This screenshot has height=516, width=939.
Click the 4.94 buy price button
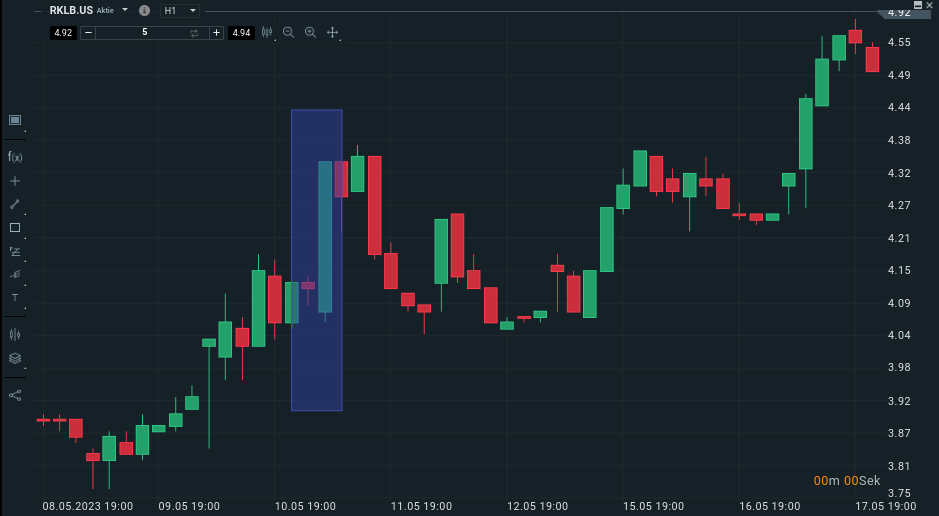(x=241, y=32)
